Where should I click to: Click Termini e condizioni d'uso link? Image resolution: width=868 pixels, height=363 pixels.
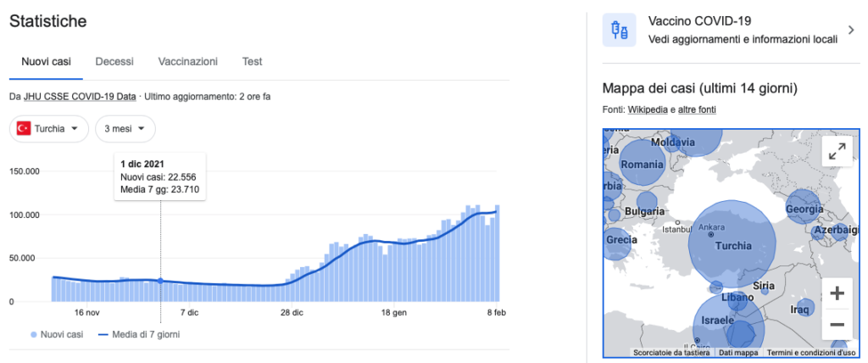coord(811,352)
